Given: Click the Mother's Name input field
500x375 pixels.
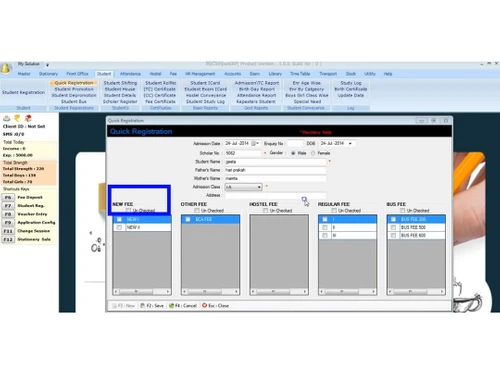Looking at the screenshot, I should 275,178.
